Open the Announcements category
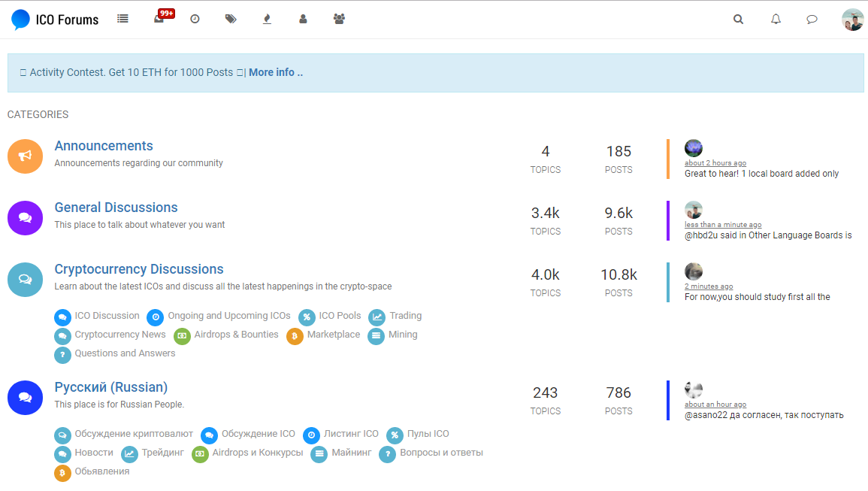The image size is (868, 491). [x=104, y=146]
